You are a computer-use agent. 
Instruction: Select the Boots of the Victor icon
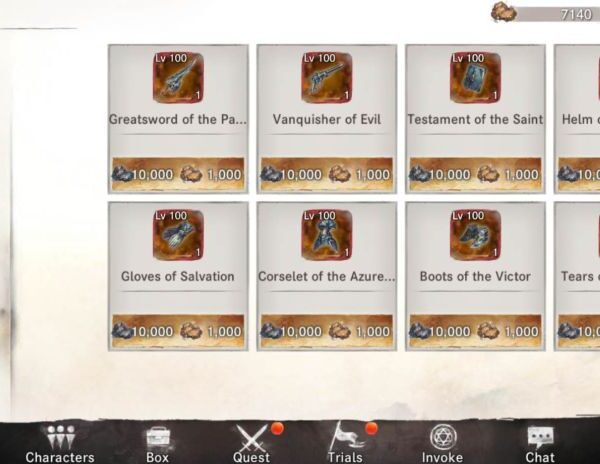click(475, 235)
